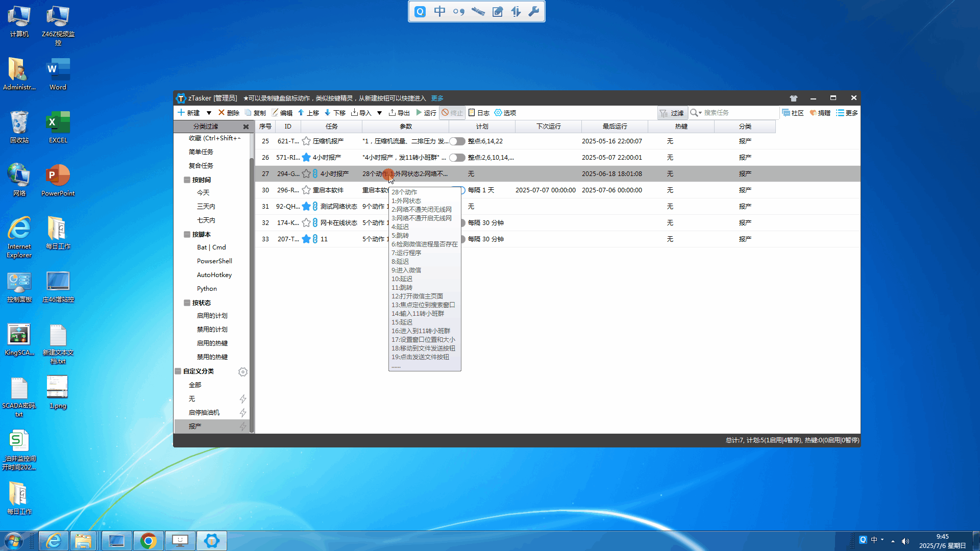Collapse the 按时间 group
The image size is (980, 551).
pos(187,180)
